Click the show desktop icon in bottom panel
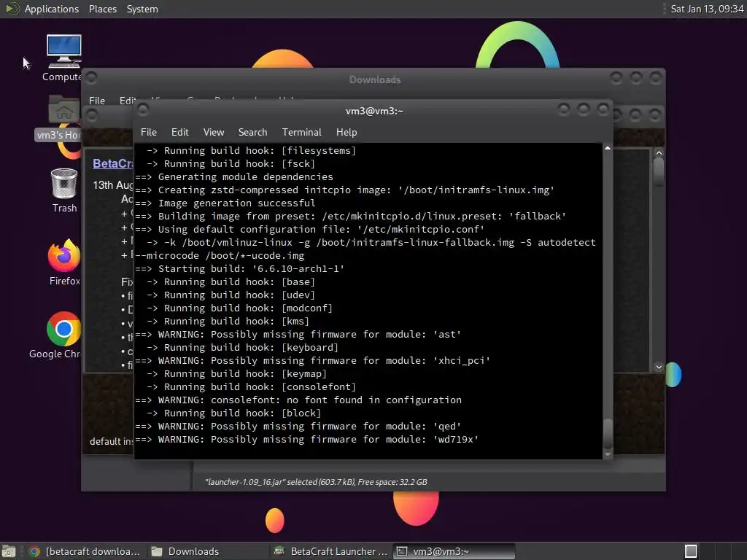The height and width of the screenshot is (560, 747). (x=9, y=551)
